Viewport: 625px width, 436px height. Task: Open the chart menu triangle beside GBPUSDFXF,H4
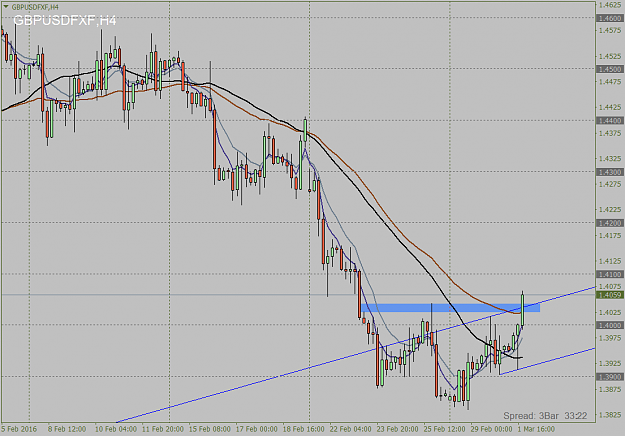point(5,7)
